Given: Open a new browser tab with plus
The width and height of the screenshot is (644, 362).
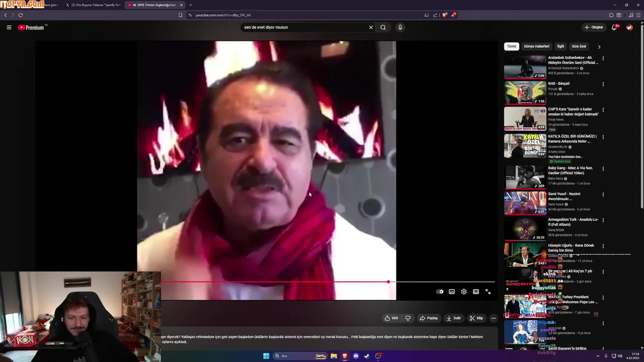Looking at the screenshot, I should click(190, 5).
